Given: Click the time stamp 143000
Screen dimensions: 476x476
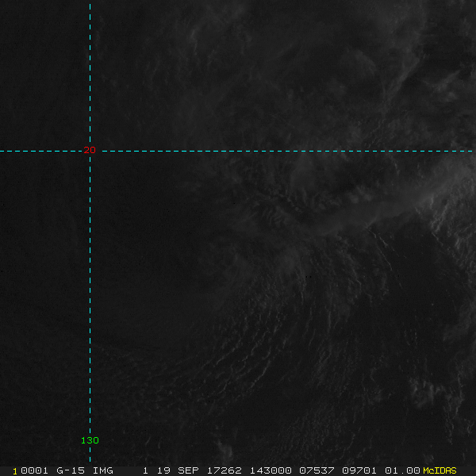Looking at the screenshot, I should click(x=271, y=470).
